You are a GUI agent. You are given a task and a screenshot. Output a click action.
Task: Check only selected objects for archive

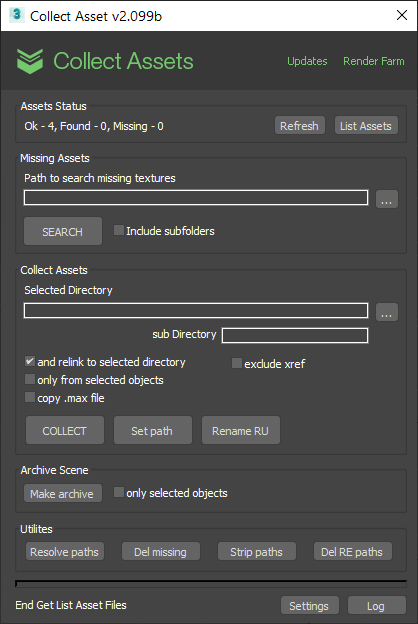(119, 492)
